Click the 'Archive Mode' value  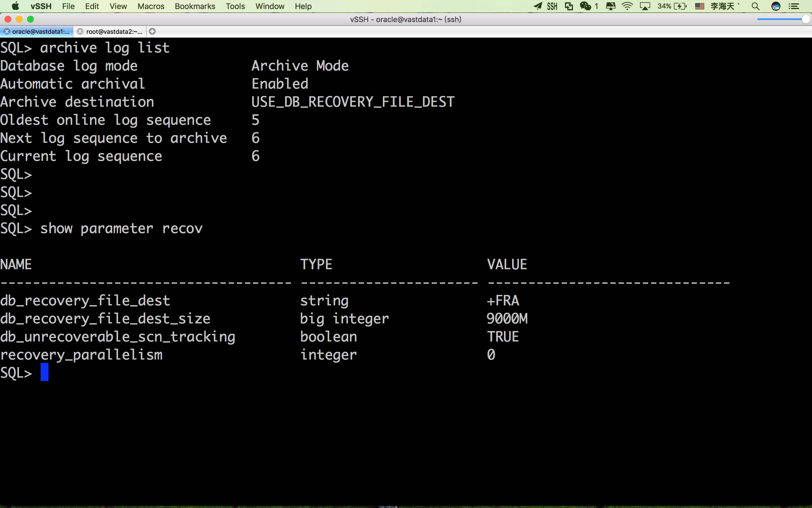click(300, 66)
